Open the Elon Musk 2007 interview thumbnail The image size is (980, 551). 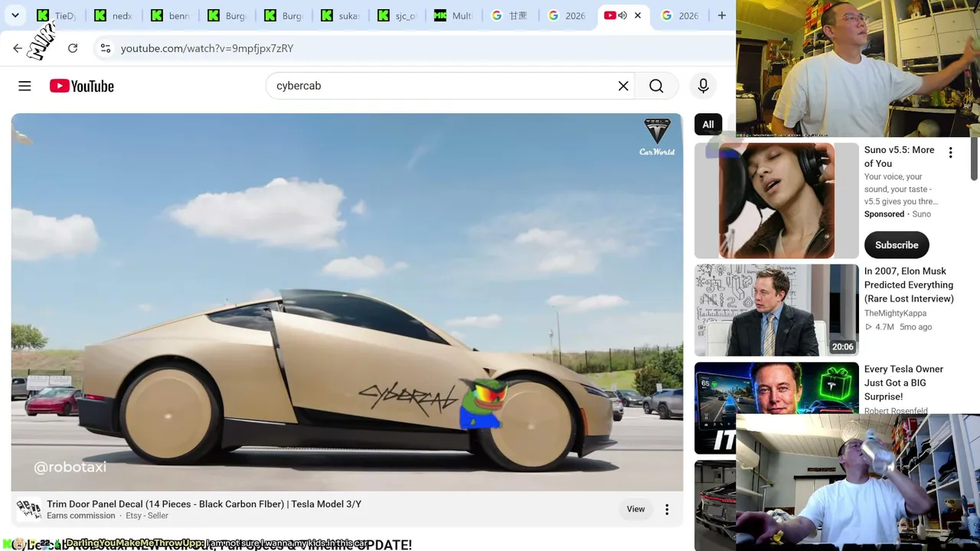pos(776,310)
